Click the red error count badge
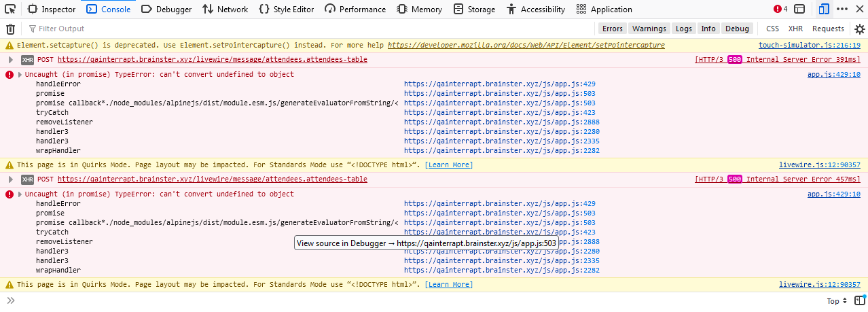Viewport: 868px width, 312px height. point(780,10)
